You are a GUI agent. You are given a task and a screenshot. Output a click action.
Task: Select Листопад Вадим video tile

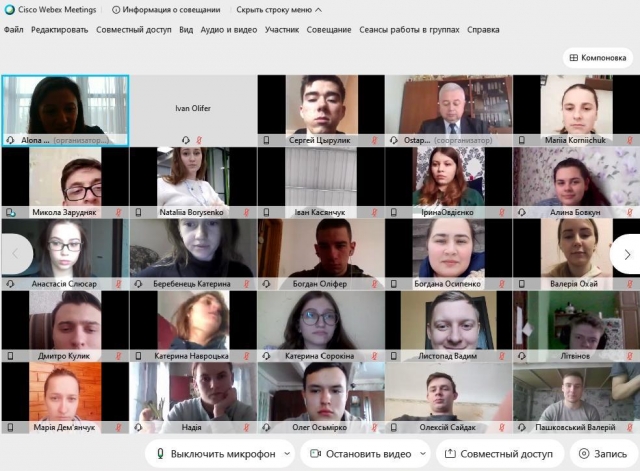[449, 326]
